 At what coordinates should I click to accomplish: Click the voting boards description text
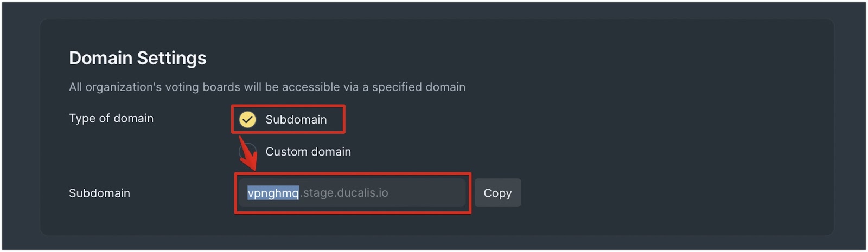267,87
